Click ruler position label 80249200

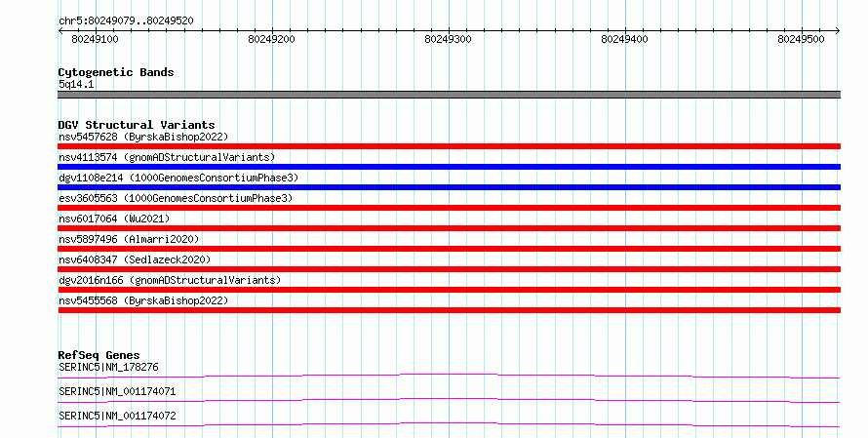pos(271,39)
